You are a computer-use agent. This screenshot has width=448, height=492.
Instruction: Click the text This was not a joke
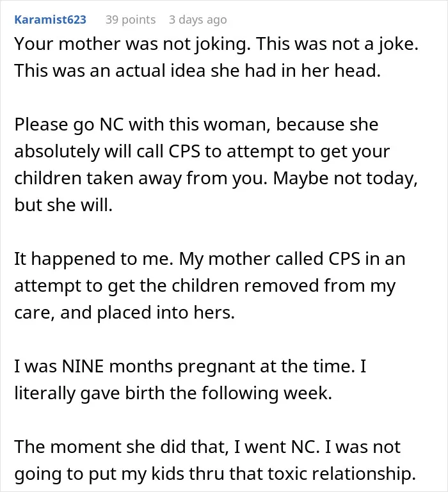click(x=337, y=44)
